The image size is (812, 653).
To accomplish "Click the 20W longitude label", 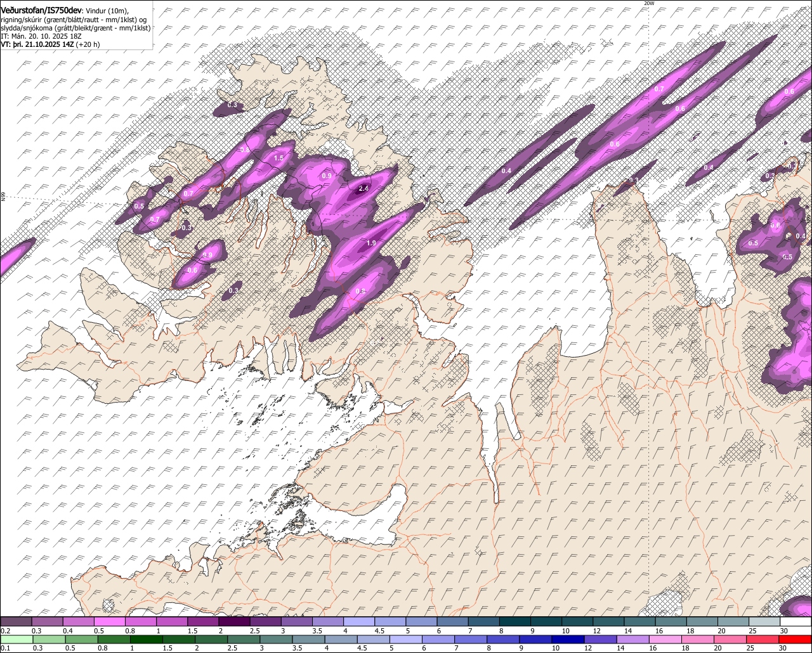I will pyautogui.click(x=648, y=3).
